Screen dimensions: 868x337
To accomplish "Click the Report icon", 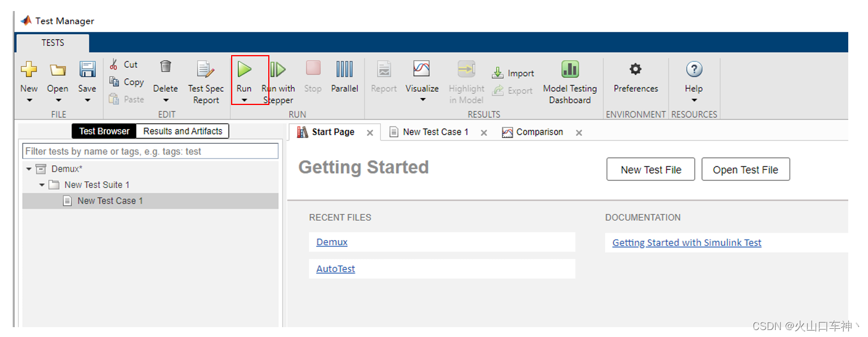I will coord(384,69).
